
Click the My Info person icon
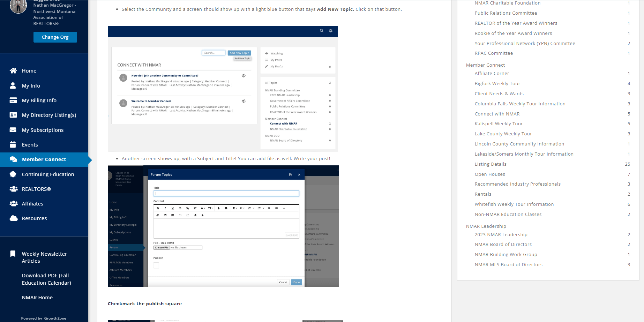pyautogui.click(x=13, y=85)
